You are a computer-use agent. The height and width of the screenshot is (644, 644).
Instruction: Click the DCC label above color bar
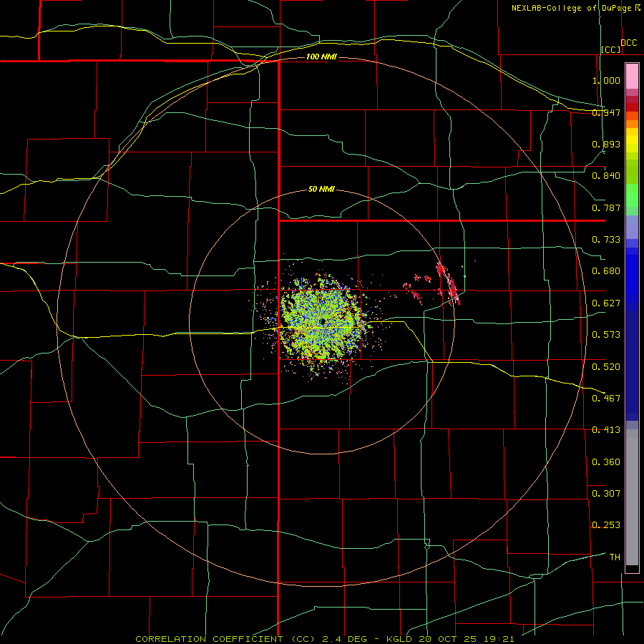[x=629, y=43]
